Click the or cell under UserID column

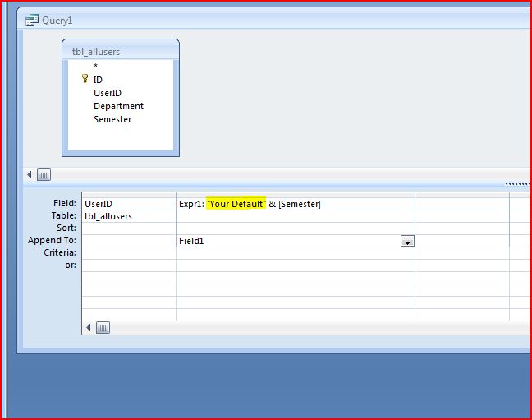[129, 265]
